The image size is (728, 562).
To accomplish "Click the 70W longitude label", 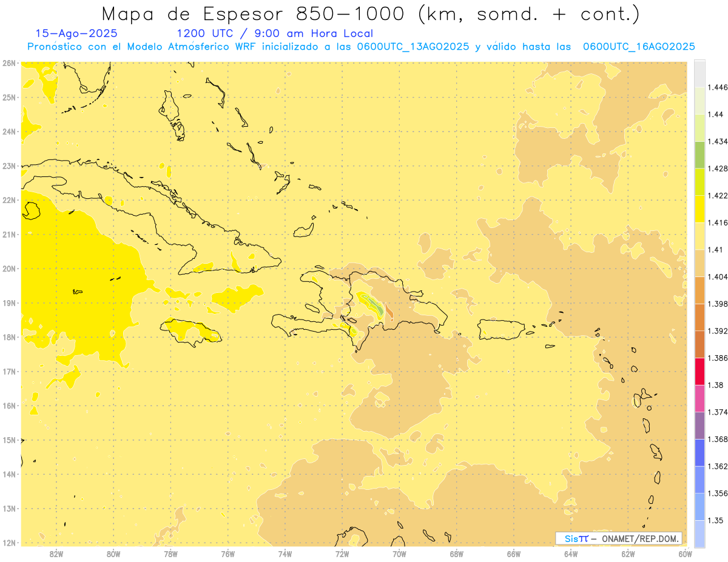I will pyautogui.click(x=399, y=554).
